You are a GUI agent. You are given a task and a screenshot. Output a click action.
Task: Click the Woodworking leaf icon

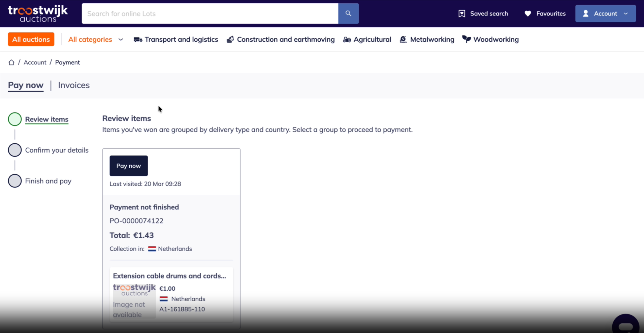[466, 39]
